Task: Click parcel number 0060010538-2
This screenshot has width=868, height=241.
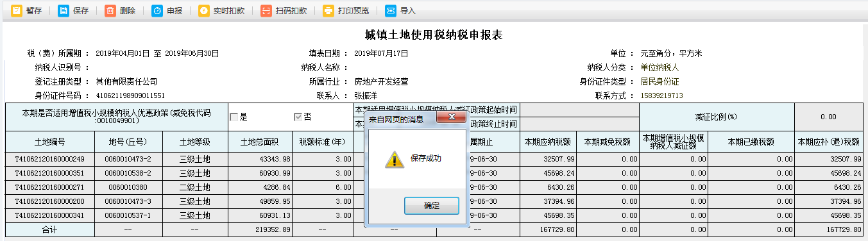Action: [x=128, y=173]
